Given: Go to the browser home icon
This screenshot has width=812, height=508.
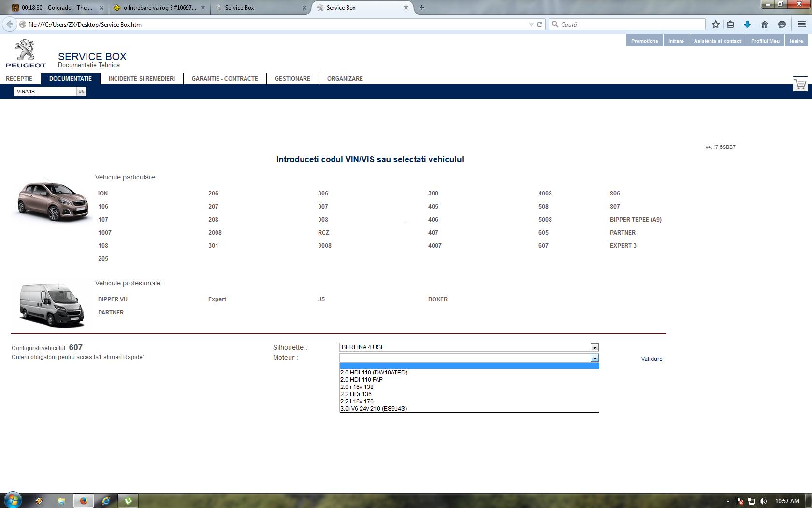Looking at the screenshot, I should (764, 24).
